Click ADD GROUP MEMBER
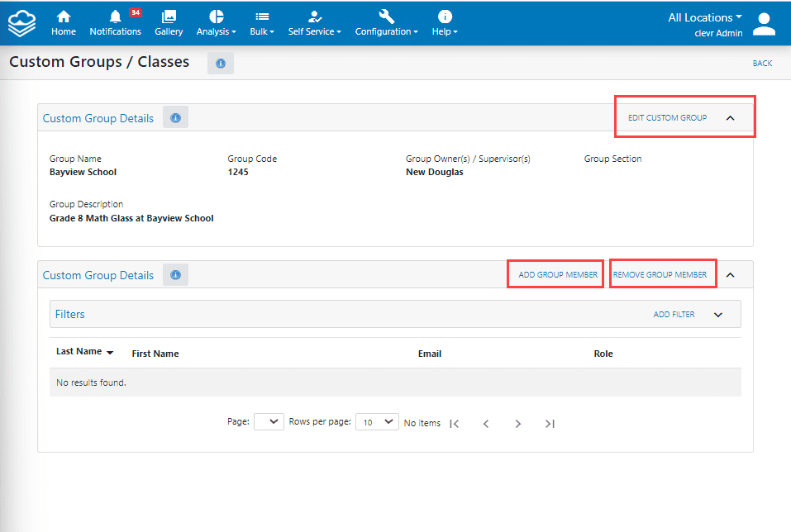The height and width of the screenshot is (532, 791). tap(557, 275)
